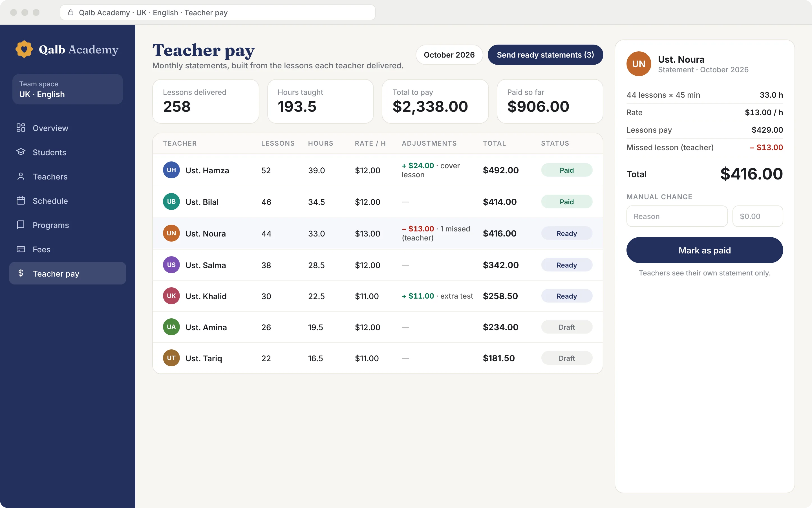The height and width of the screenshot is (508, 812).
Task: Mark Ust. Noura's statement as paid
Action: (704, 250)
